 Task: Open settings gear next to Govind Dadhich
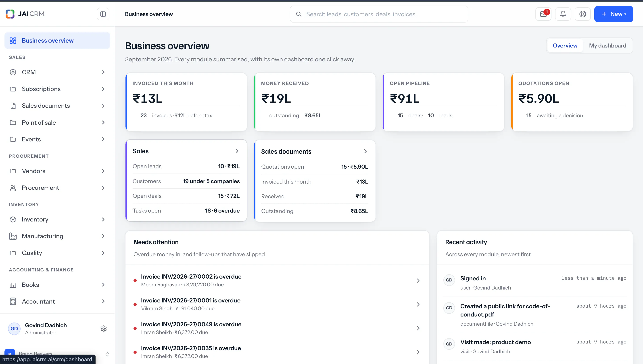click(104, 329)
